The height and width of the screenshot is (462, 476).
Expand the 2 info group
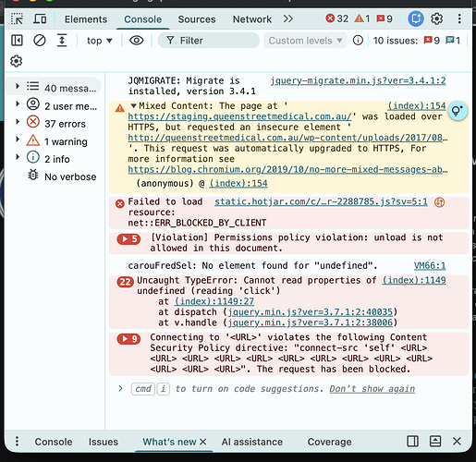pos(18,157)
